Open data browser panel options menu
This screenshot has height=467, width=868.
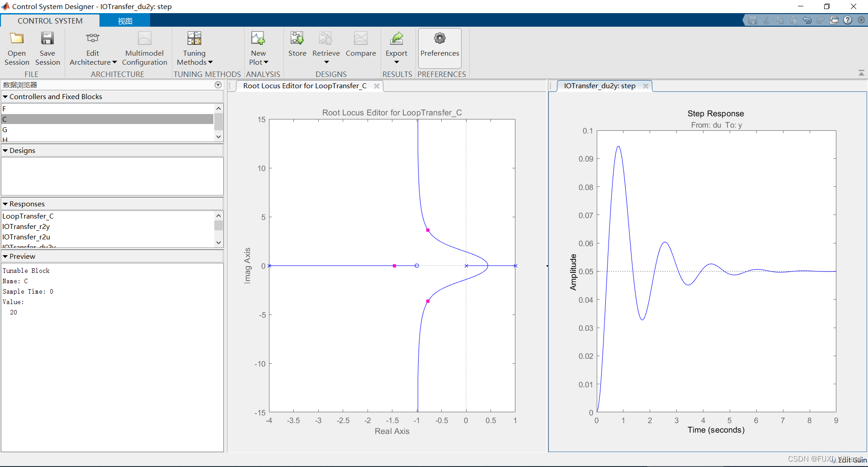coord(218,85)
